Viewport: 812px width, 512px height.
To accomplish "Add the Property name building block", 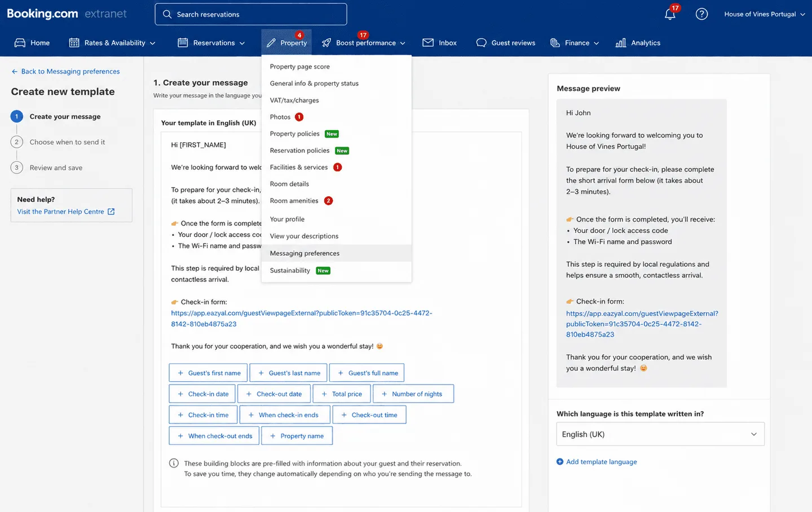I will click(x=297, y=436).
